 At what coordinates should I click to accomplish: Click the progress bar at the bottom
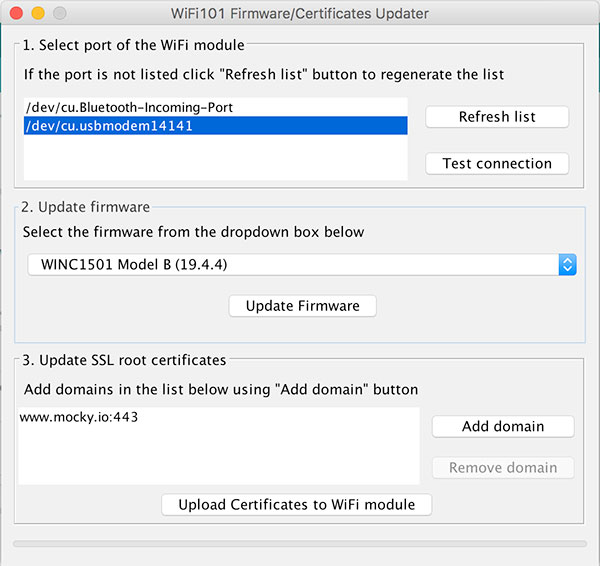point(300,543)
